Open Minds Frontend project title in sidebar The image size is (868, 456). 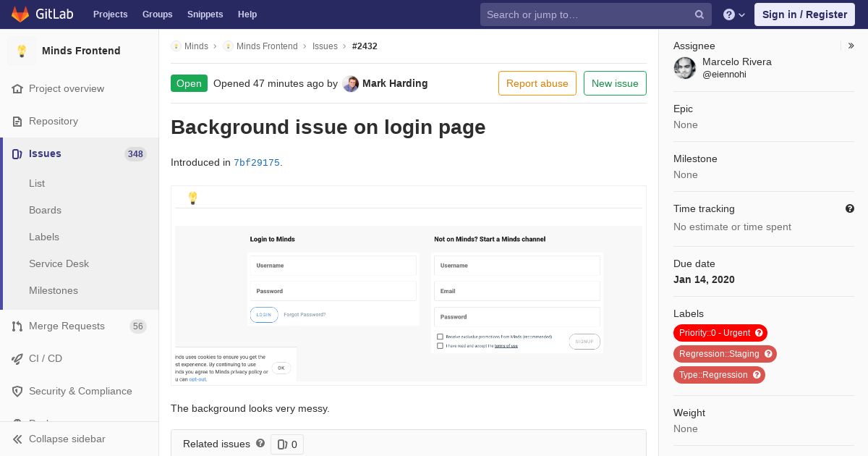pos(81,51)
